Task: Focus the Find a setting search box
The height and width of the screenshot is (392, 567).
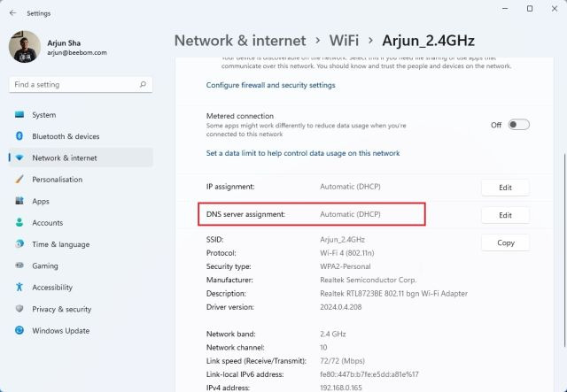Action: point(81,85)
